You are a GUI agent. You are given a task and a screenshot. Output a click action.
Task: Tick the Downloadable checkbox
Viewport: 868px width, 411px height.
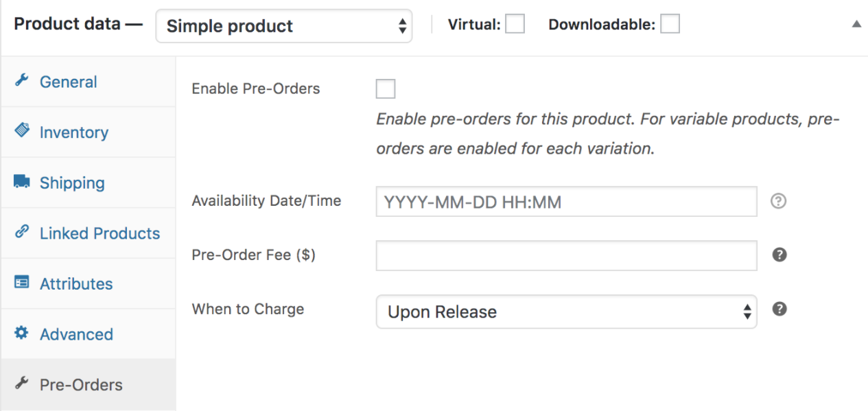click(x=670, y=25)
